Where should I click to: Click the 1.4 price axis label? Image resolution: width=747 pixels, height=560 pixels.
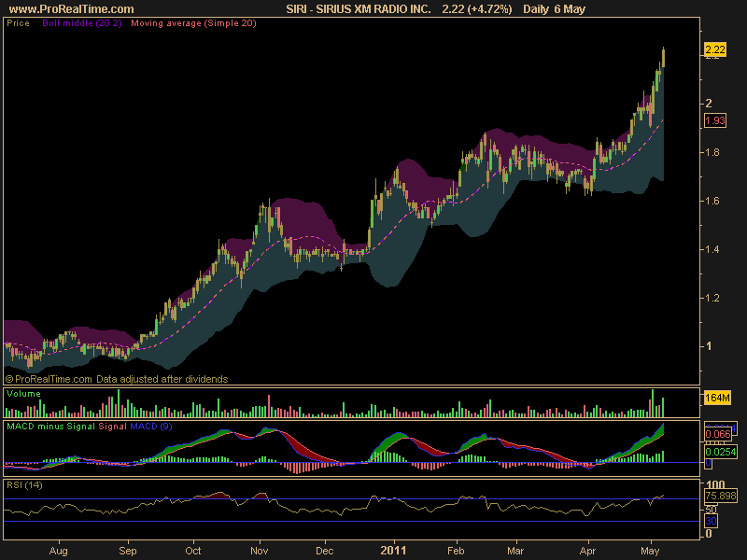(x=712, y=249)
